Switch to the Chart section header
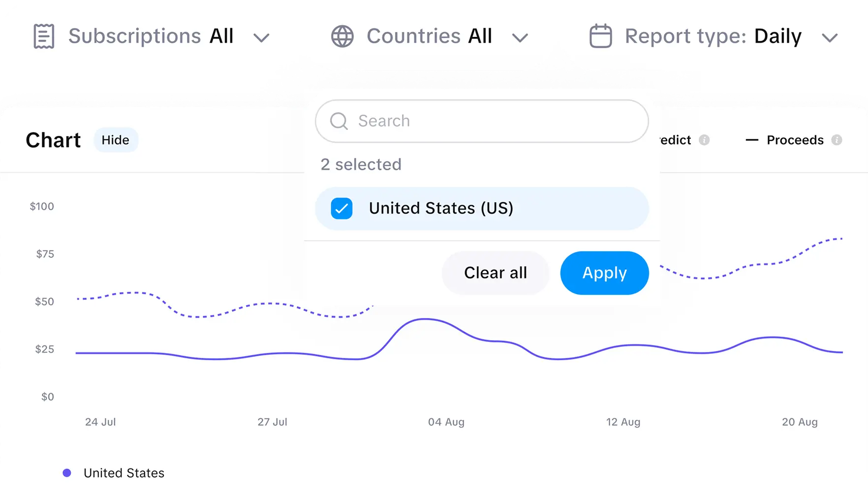 click(x=53, y=140)
